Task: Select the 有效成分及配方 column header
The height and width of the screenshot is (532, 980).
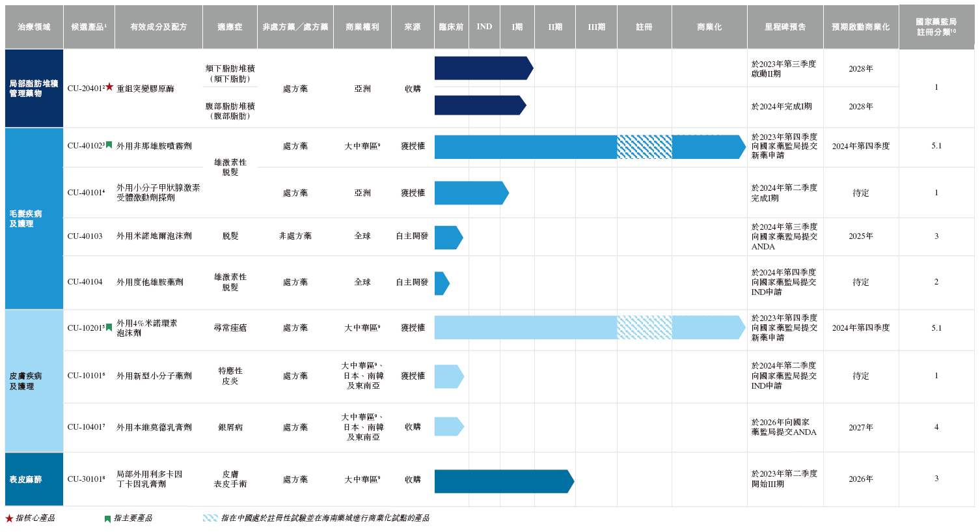Action: coord(159,27)
